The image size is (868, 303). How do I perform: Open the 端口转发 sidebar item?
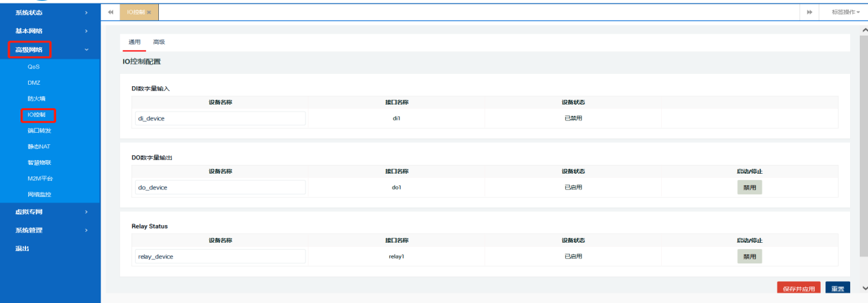pyautogui.click(x=40, y=131)
